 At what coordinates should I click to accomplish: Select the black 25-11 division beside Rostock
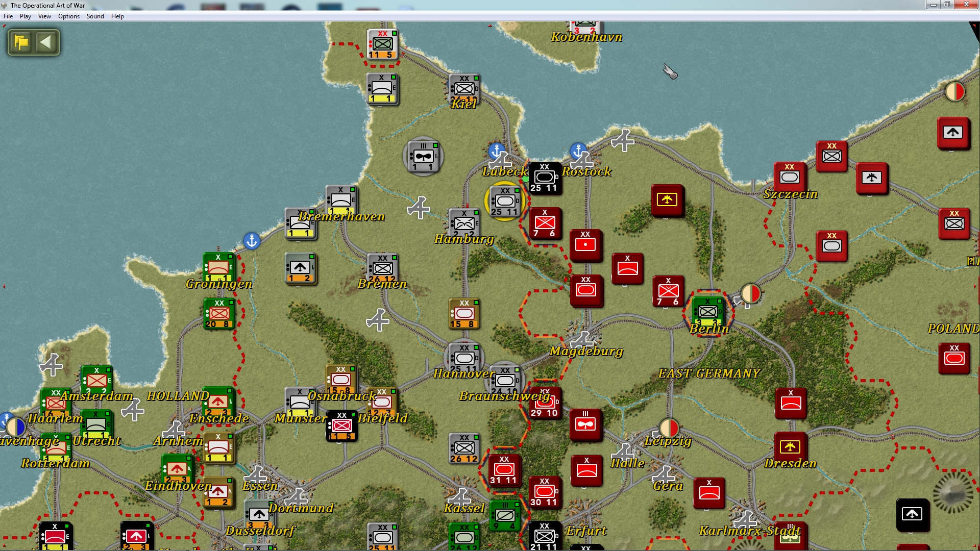(545, 179)
